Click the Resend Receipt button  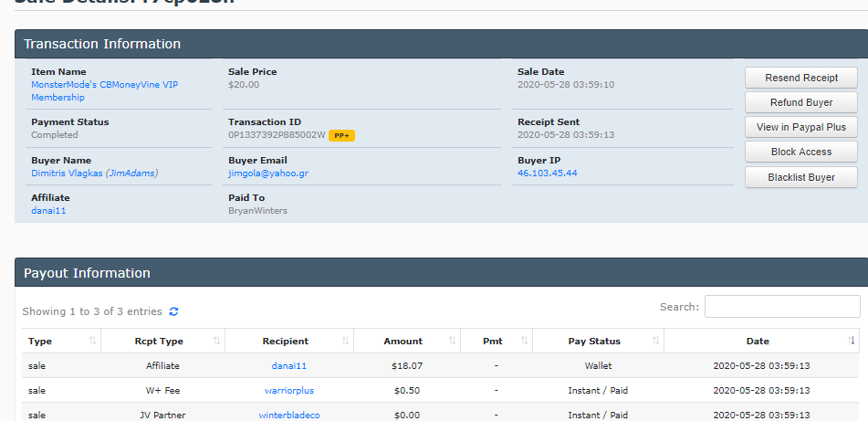coord(801,78)
